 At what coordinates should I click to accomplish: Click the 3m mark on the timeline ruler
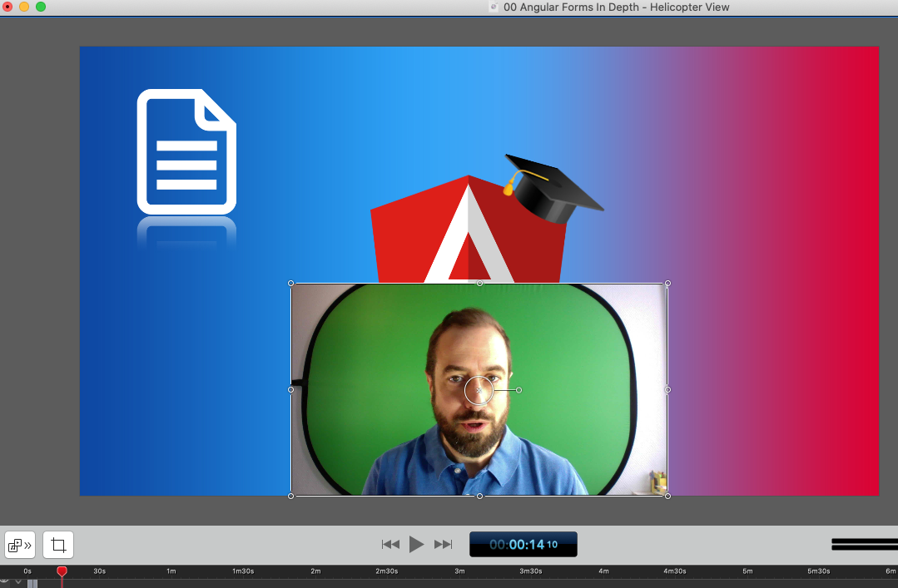coord(459,571)
